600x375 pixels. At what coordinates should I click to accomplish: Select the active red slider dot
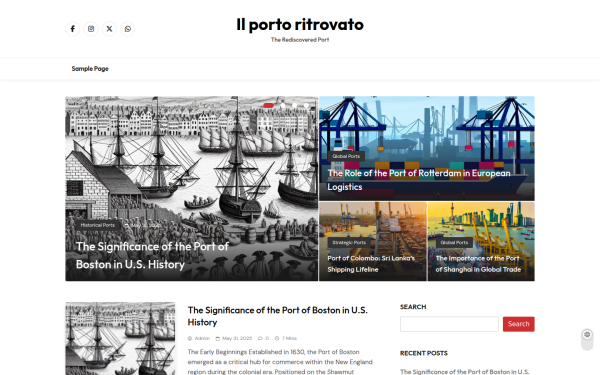pos(269,105)
